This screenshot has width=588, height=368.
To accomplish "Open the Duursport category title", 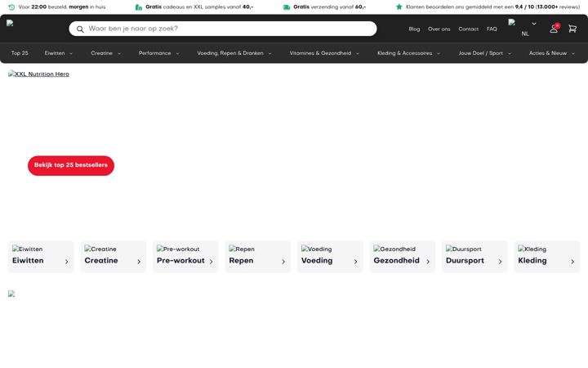I will point(465,261).
